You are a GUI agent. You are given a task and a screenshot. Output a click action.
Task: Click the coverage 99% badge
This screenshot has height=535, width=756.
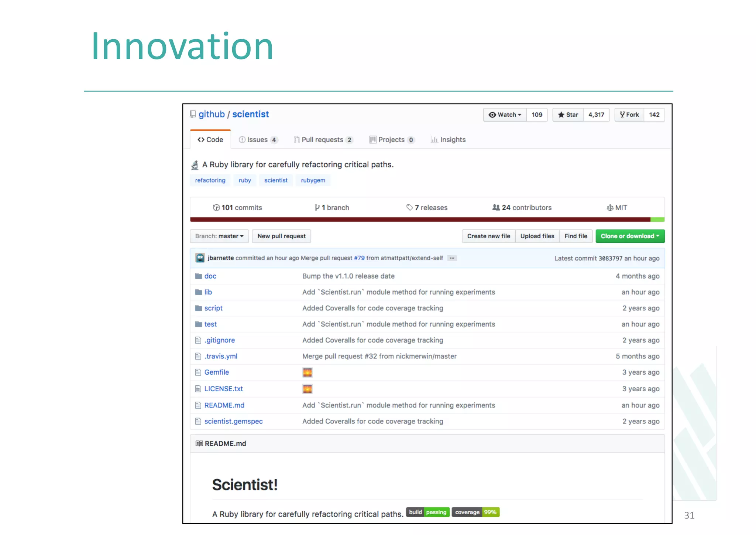pyautogui.click(x=475, y=512)
